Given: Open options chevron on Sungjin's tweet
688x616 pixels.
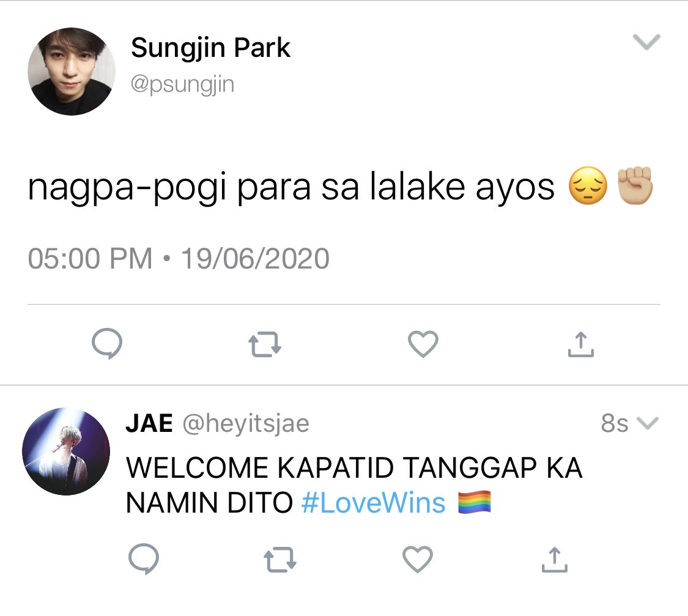Looking at the screenshot, I should 647,42.
